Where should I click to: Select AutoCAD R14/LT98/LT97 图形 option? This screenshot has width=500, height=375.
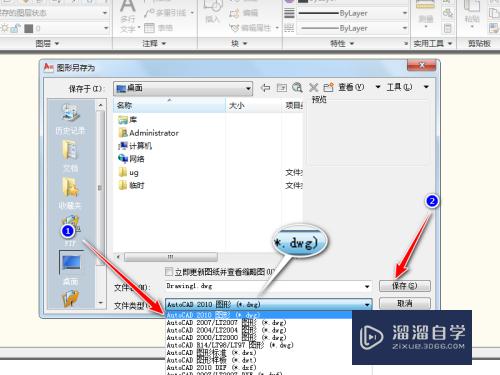pyautogui.click(x=230, y=345)
